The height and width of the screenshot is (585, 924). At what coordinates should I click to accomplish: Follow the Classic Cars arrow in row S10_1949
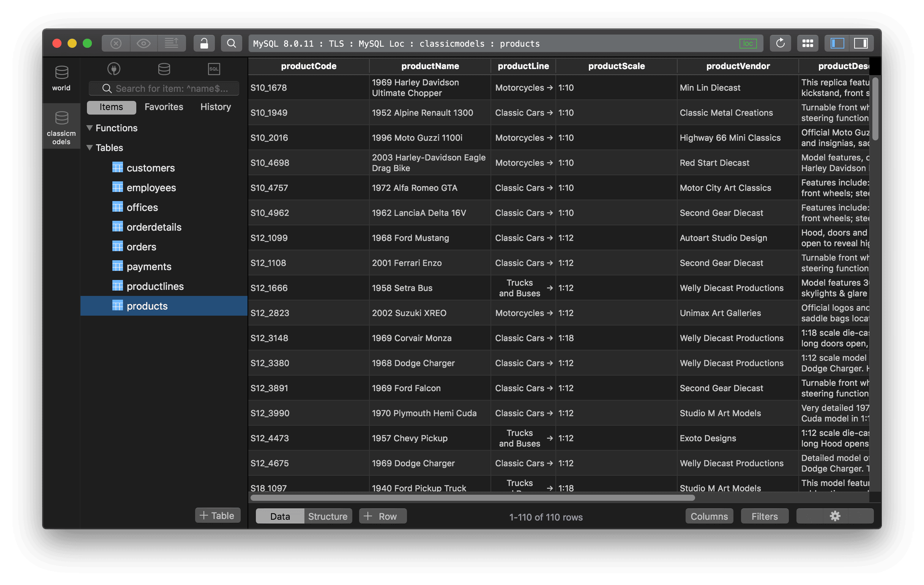pyautogui.click(x=550, y=113)
